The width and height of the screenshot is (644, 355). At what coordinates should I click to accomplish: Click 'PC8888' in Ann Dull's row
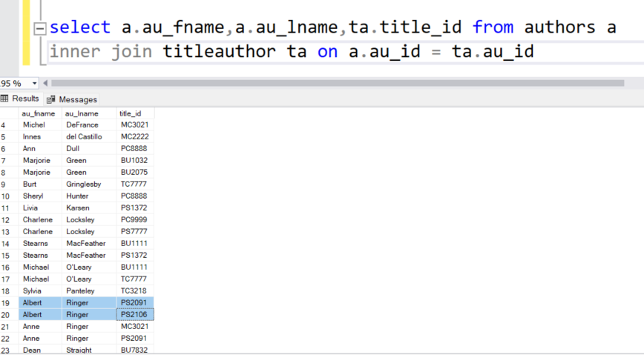point(135,148)
